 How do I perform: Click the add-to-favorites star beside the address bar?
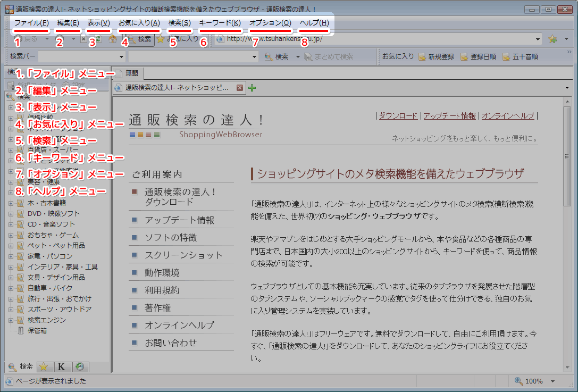pyautogui.click(x=552, y=39)
